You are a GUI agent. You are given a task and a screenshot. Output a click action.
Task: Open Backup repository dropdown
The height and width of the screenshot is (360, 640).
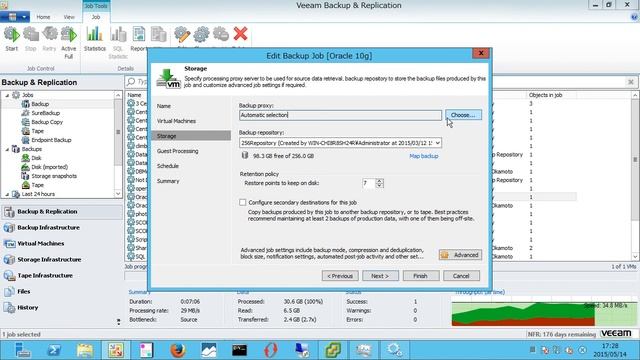tap(438, 143)
